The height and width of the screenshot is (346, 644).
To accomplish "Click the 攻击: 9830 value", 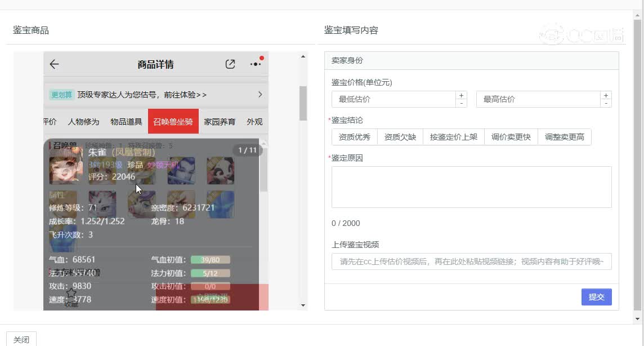I will point(70,286).
